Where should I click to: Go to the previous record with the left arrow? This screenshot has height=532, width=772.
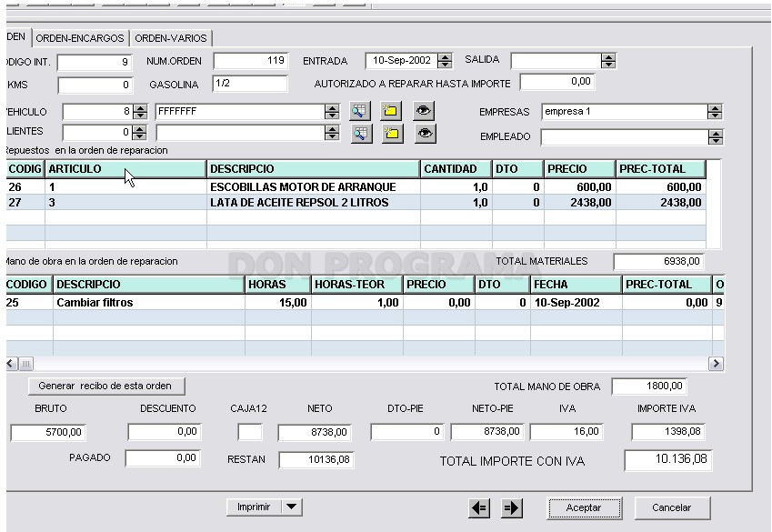click(479, 507)
